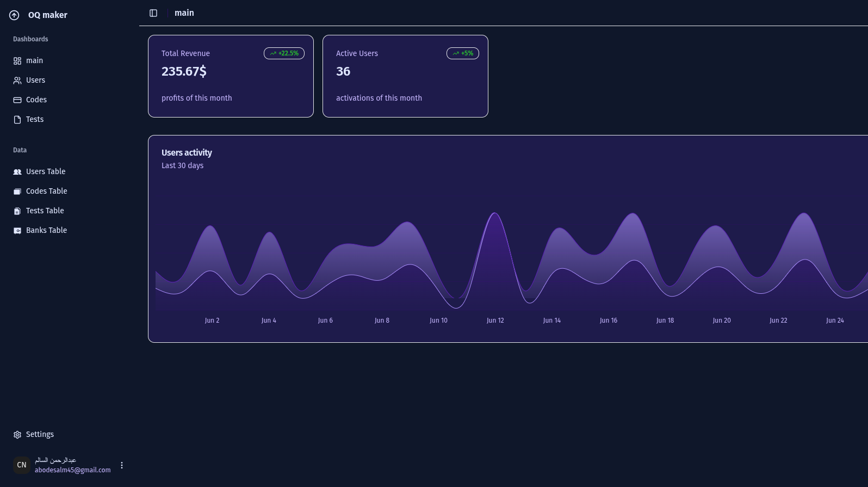868x487 pixels.
Task: Click the Tests Table icon
Action: click(x=17, y=211)
